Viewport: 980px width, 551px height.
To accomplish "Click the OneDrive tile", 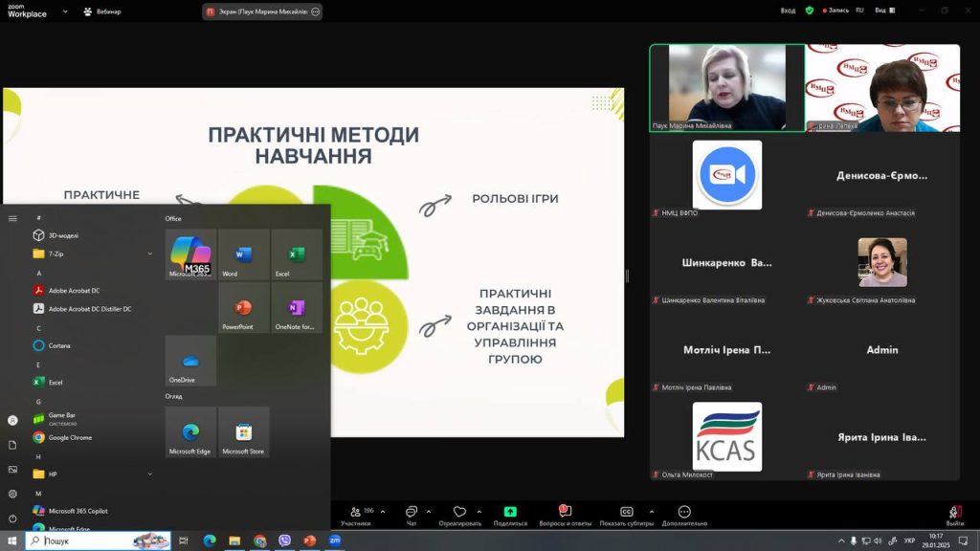I will click(x=190, y=362).
